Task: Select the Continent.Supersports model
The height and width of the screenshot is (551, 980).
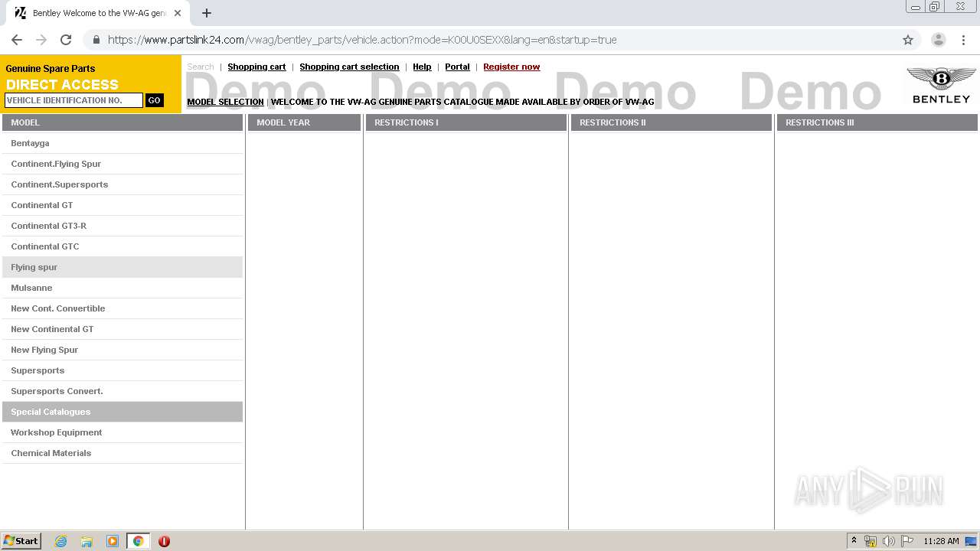Action: pyautogui.click(x=122, y=184)
